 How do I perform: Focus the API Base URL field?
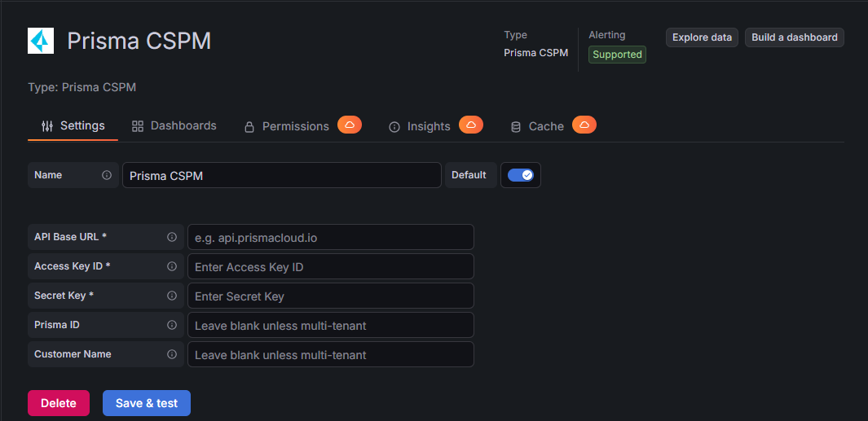331,237
